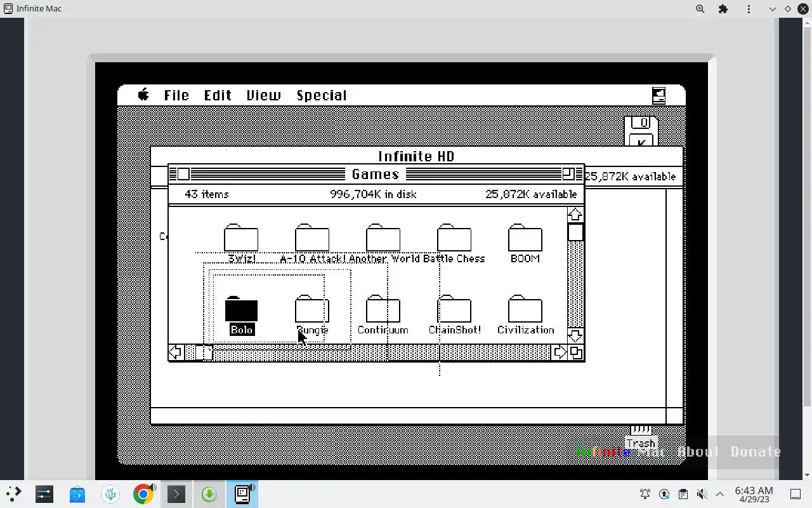Screen dimensions: 812x508
Task: Toggle the muted volume tray icon
Action: pyautogui.click(x=702, y=494)
